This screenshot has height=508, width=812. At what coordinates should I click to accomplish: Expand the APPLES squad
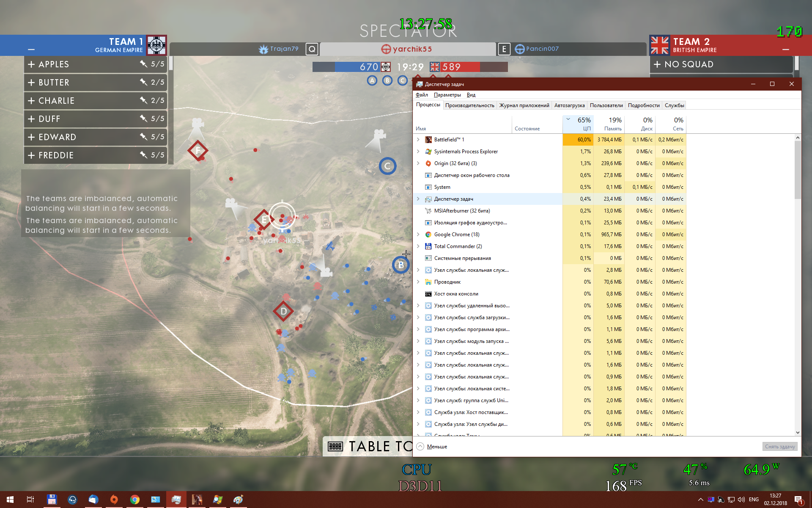tap(31, 64)
